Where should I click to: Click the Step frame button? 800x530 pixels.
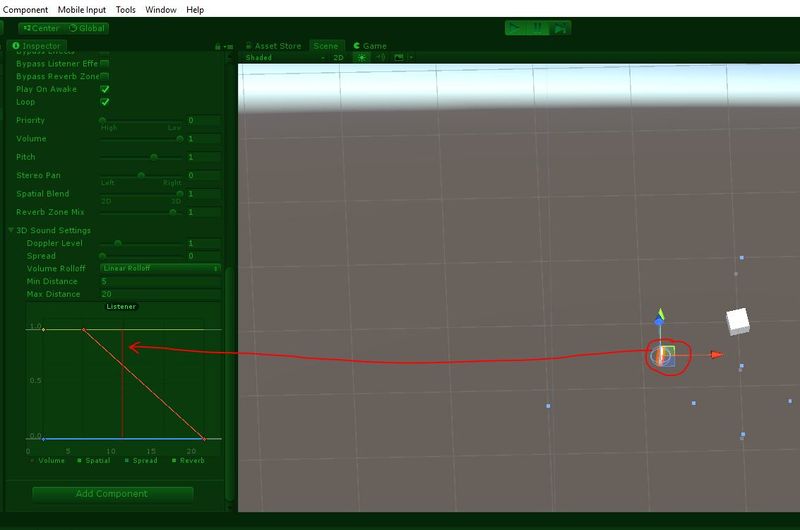click(560, 28)
